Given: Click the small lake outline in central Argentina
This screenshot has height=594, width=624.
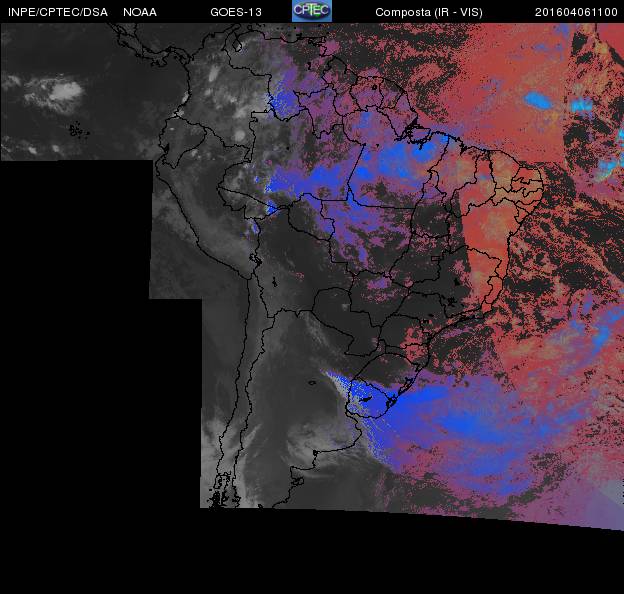Looking at the screenshot, I should click(312, 383).
